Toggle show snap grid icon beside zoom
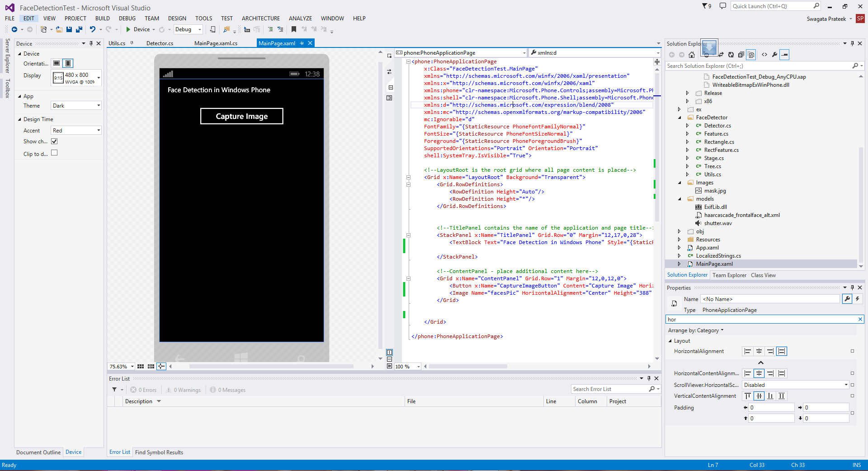Viewport: 868px width, 471px height. pos(141,366)
